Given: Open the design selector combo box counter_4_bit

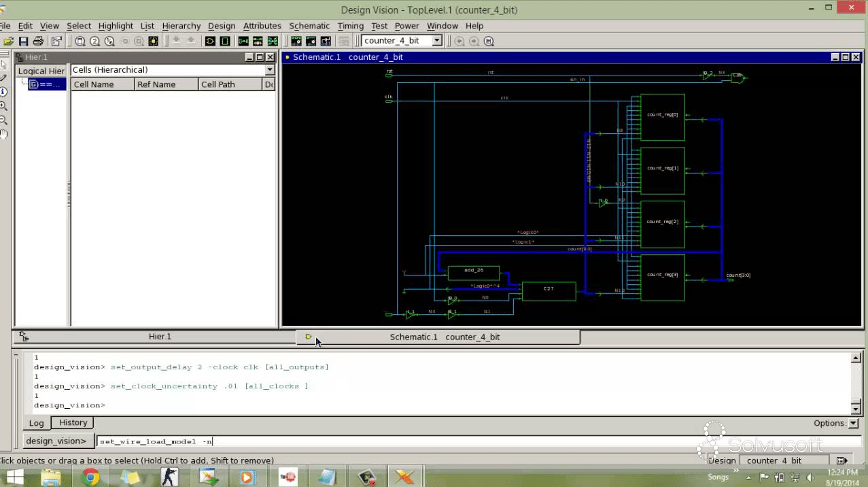Looking at the screenshot, I should click(x=402, y=41).
